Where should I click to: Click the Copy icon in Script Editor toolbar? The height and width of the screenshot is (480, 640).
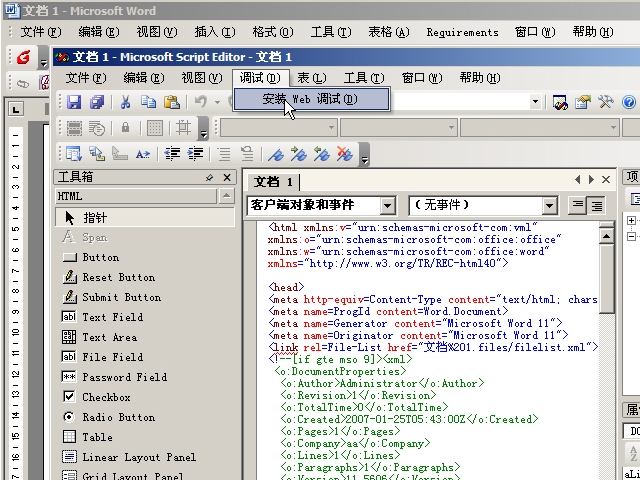(x=148, y=102)
